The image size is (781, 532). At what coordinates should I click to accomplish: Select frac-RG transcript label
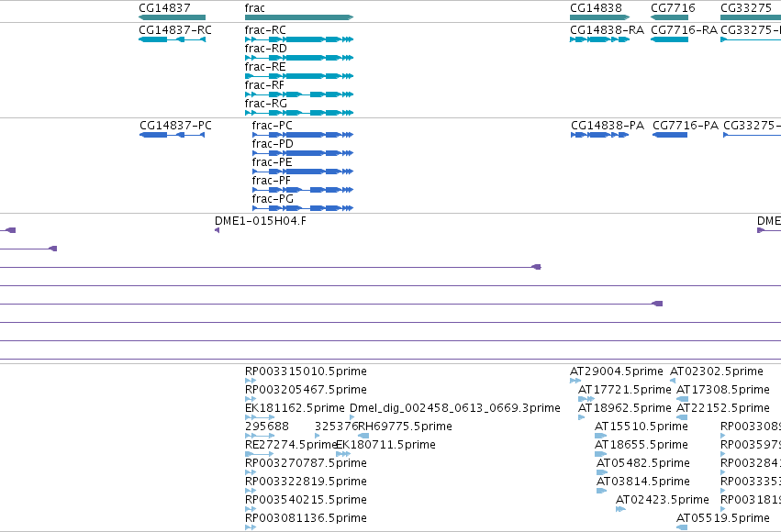(x=265, y=104)
